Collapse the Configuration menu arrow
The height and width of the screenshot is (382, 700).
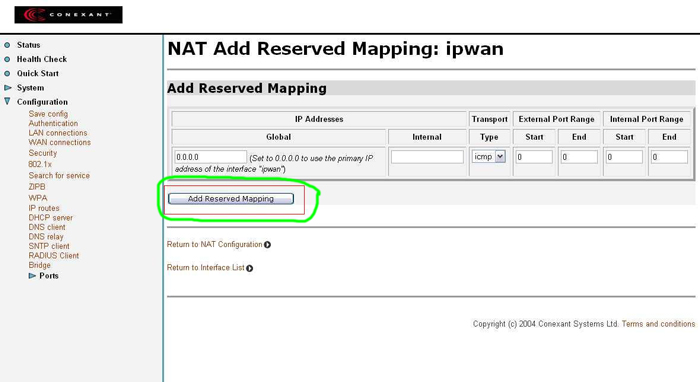click(x=7, y=101)
